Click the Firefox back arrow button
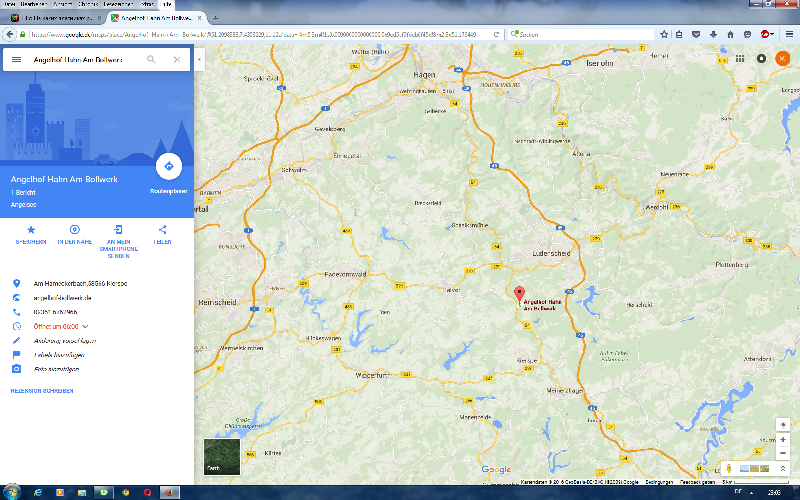The image size is (800, 500). 9,34
